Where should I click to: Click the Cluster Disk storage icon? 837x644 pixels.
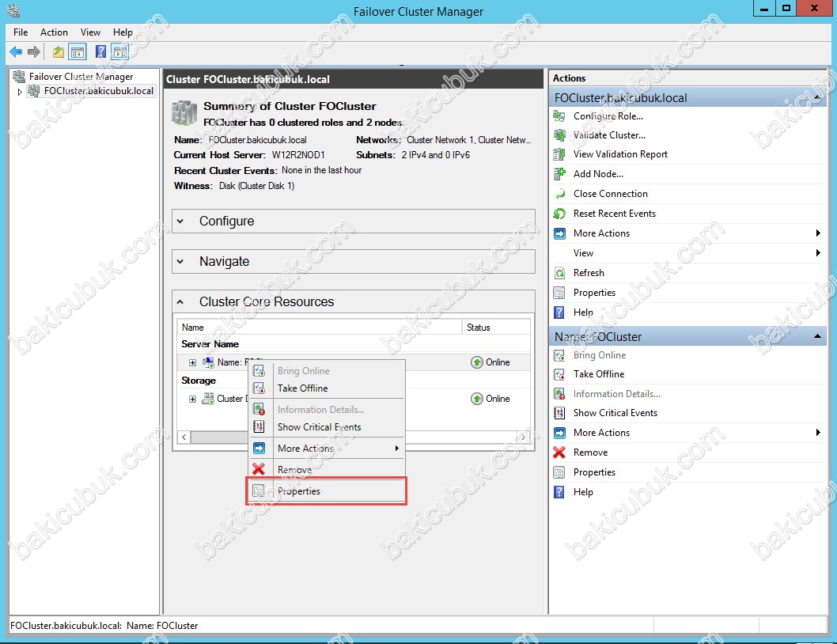coord(207,399)
